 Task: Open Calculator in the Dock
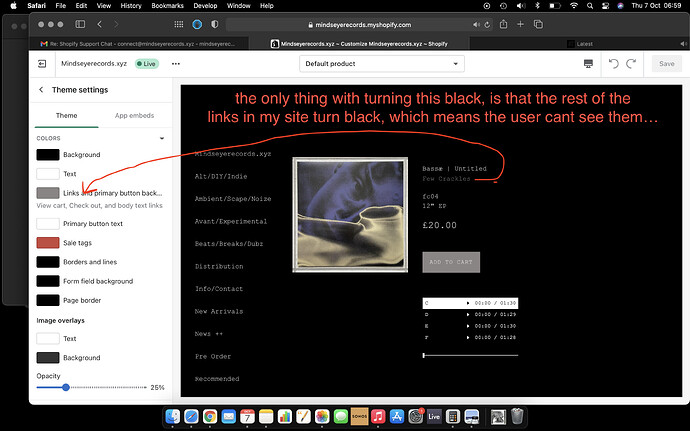(x=453, y=416)
